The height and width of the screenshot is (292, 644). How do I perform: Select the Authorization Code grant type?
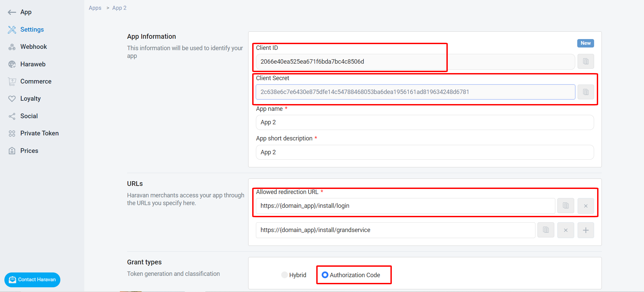[x=325, y=275]
